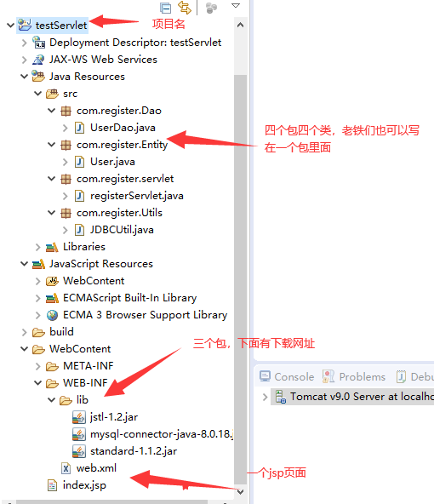This screenshot has width=434, height=504.
Task: Click the JAX-WS Web Services icon
Action: point(38,60)
